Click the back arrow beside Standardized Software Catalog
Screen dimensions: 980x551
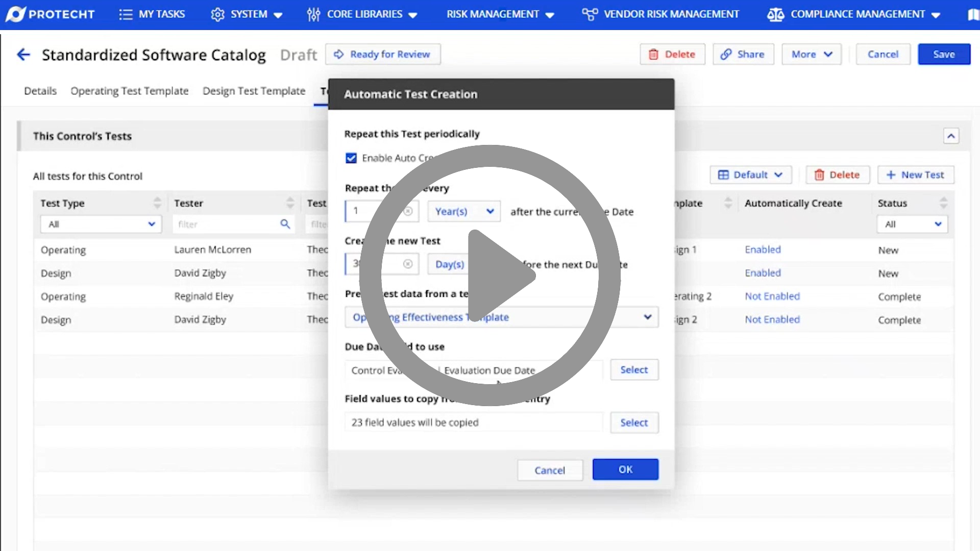[x=23, y=54]
